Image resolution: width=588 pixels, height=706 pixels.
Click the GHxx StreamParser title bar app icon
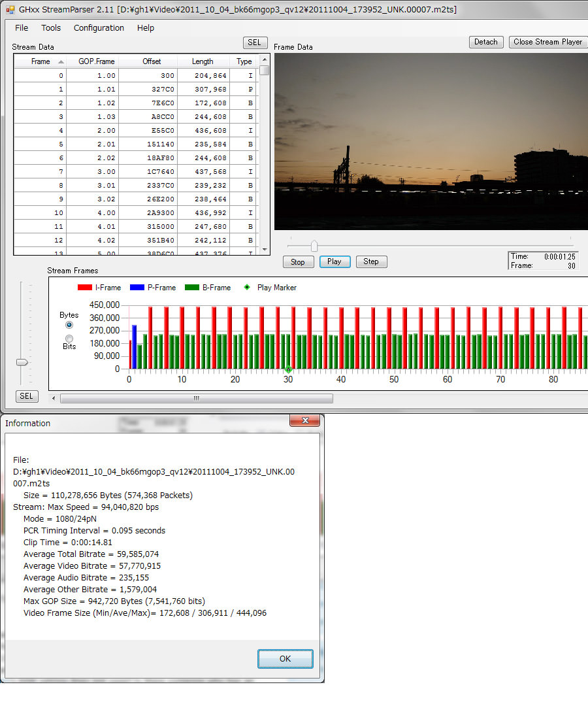10,9
